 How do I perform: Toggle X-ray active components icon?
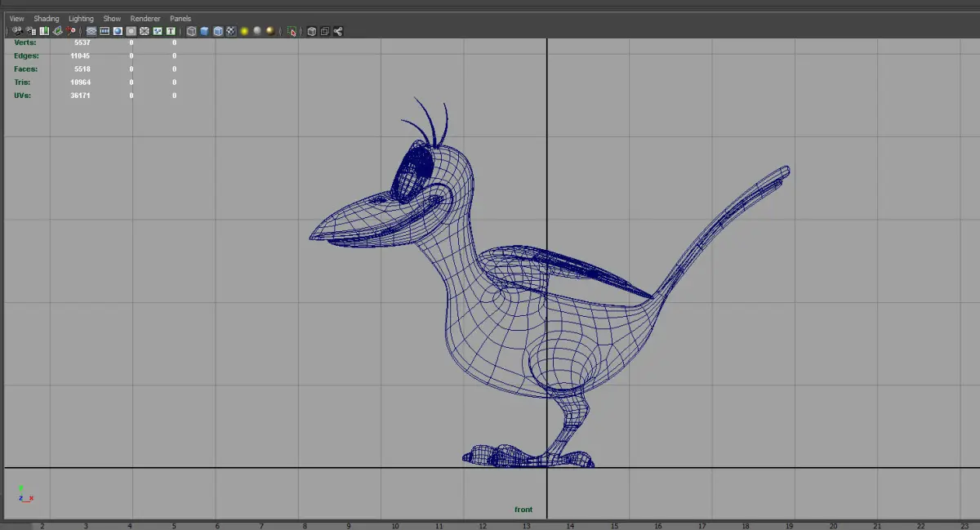pos(325,31)
